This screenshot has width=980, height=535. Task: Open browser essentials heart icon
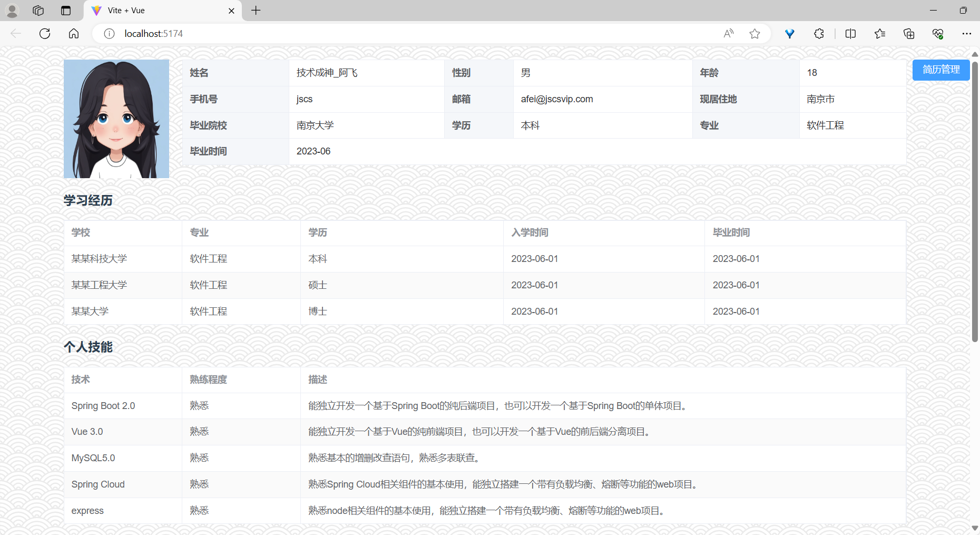pyautogui.click(x=938, y=34)
